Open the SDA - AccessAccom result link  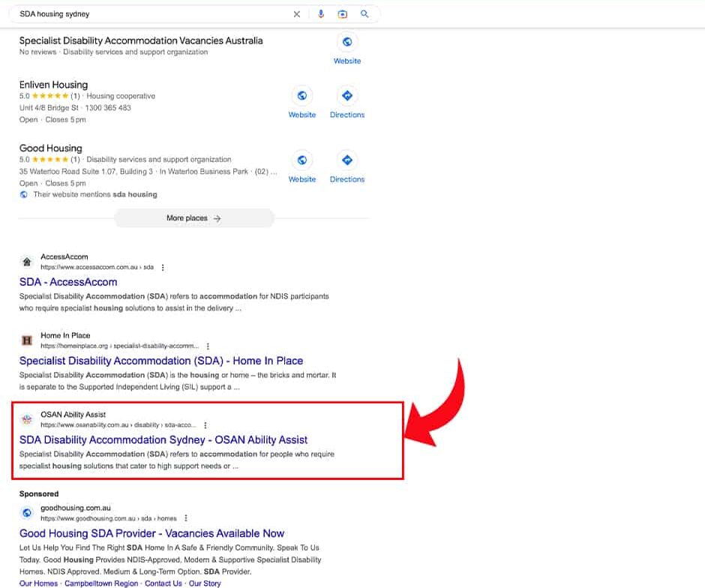tap(68, 282)
